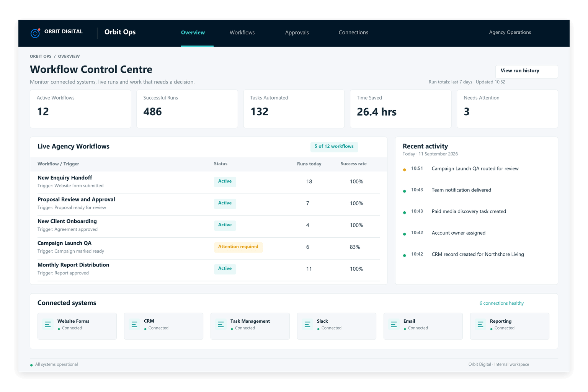
Task: Open the Connections tab
Action: [x=353, y=33]
